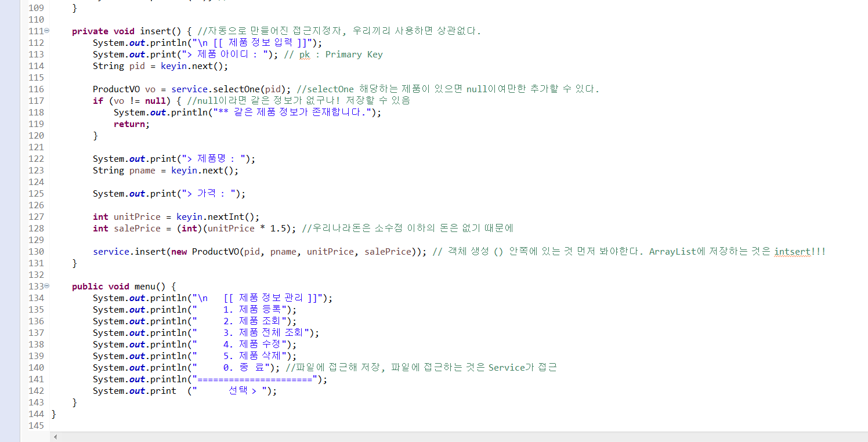Click the 'insert' method name on line 111
Screen dimensions: 868x442
coord(155,31)
